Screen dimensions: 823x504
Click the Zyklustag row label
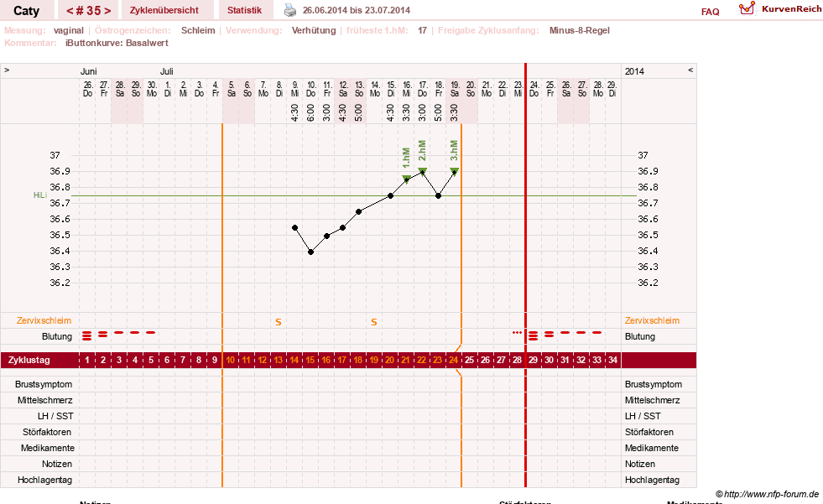click(x=29, y=361)
